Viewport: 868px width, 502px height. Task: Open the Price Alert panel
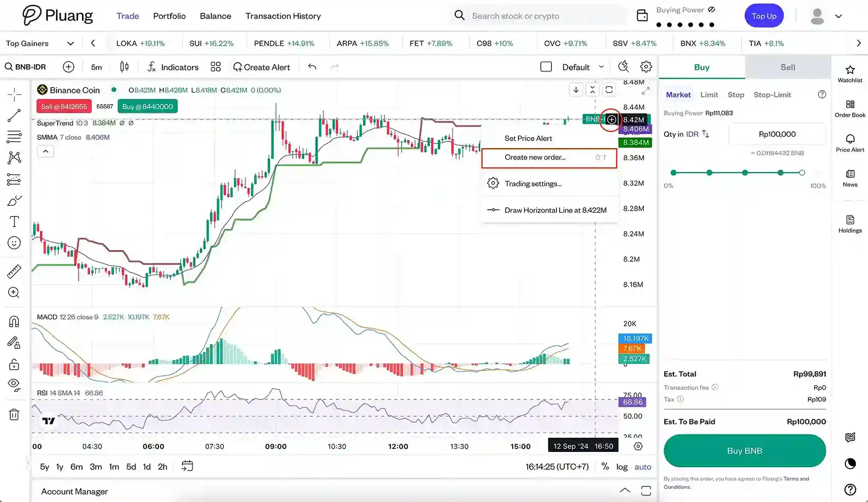[x=850, y=143]
